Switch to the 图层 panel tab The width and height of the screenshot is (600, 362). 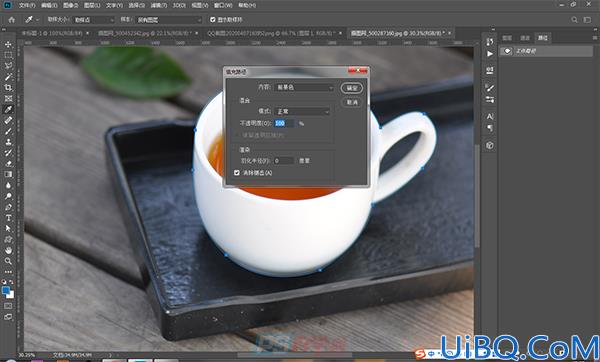pyautogui.click(x=507, y=38)
